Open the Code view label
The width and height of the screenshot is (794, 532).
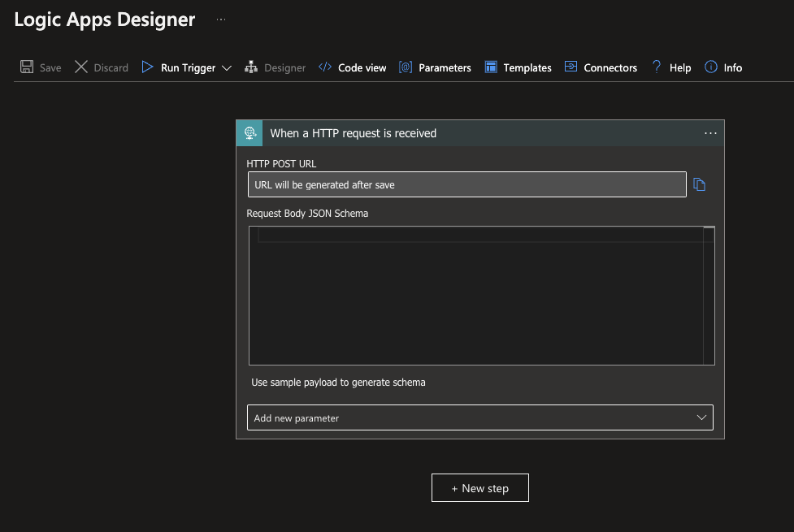[x=362, y=68]
